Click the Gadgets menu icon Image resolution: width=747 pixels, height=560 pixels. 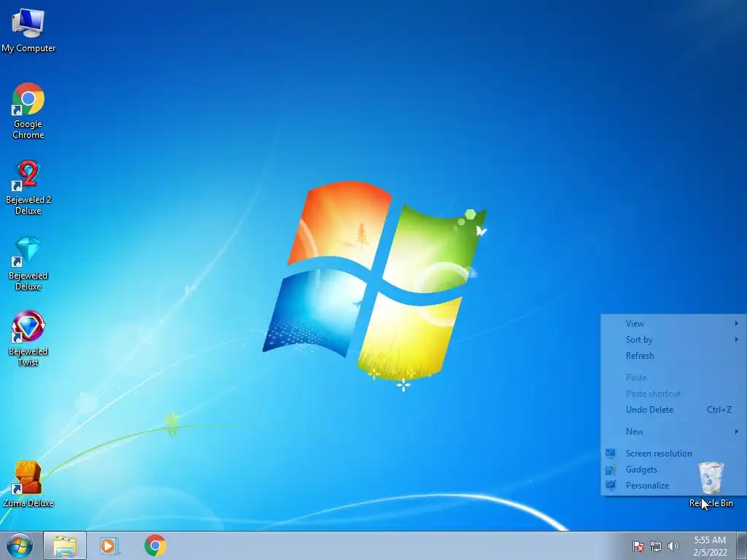click(611, 470)
